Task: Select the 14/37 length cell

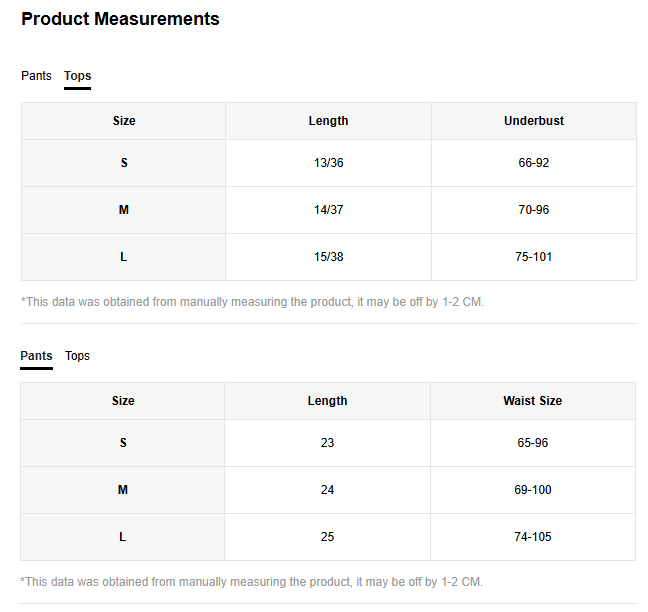Action: coord(328,210)
